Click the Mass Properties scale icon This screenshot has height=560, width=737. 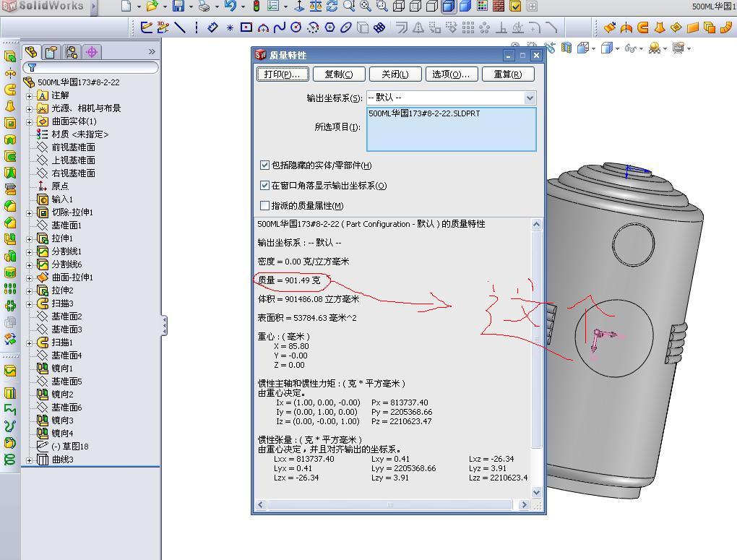tap(315, 6)
